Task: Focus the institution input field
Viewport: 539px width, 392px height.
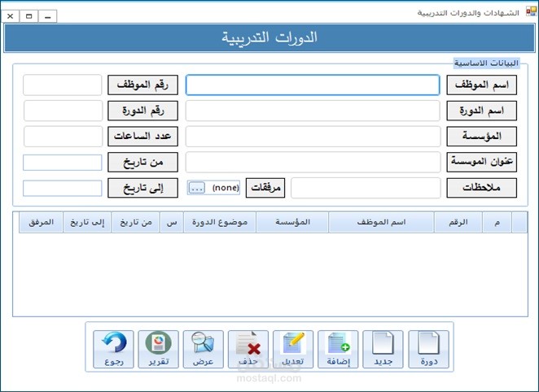Action: point(313,137)
